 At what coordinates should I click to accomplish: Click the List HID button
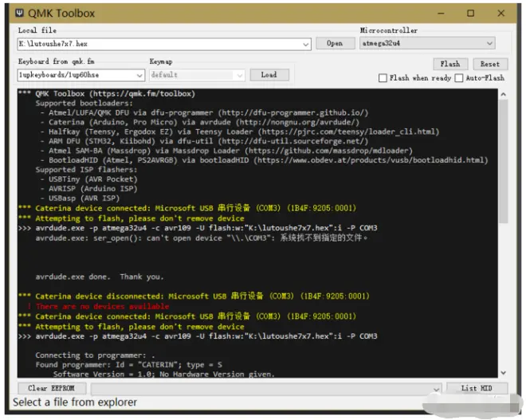[x=477, y=388]
